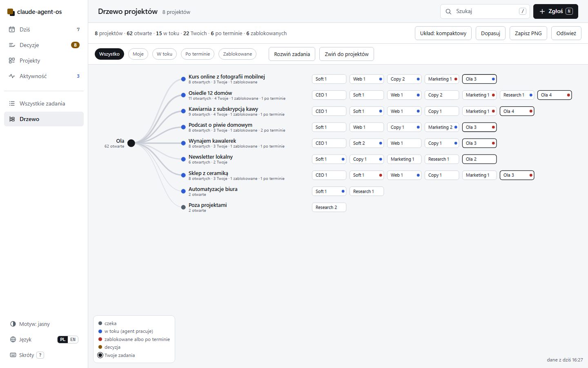Select the Wszystko filter chip

(x=109, y=54)
